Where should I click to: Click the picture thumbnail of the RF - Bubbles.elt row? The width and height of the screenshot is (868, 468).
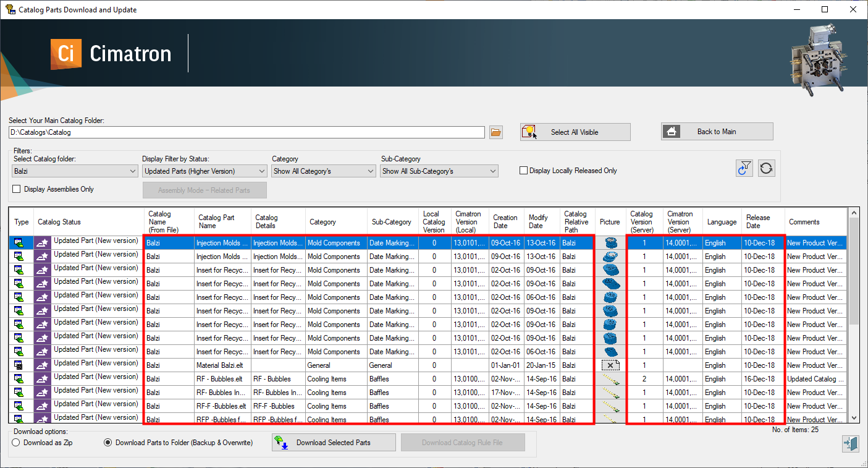tap(610, 379)
